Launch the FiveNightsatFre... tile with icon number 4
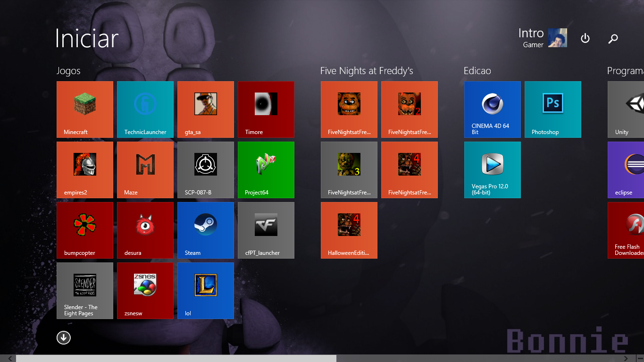The width and height of the screenshot is (644, 362). coord(410,170)
